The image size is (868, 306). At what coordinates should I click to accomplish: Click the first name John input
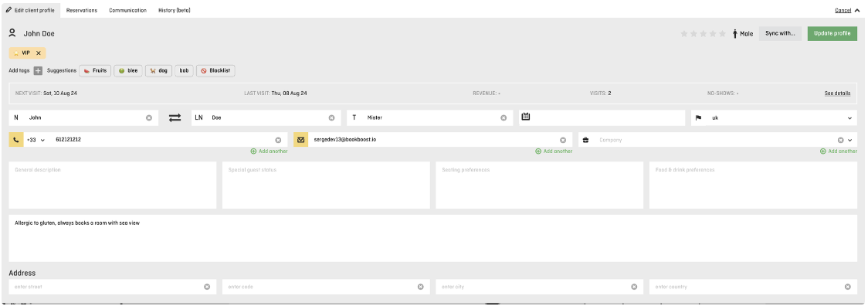click(83, 117)
